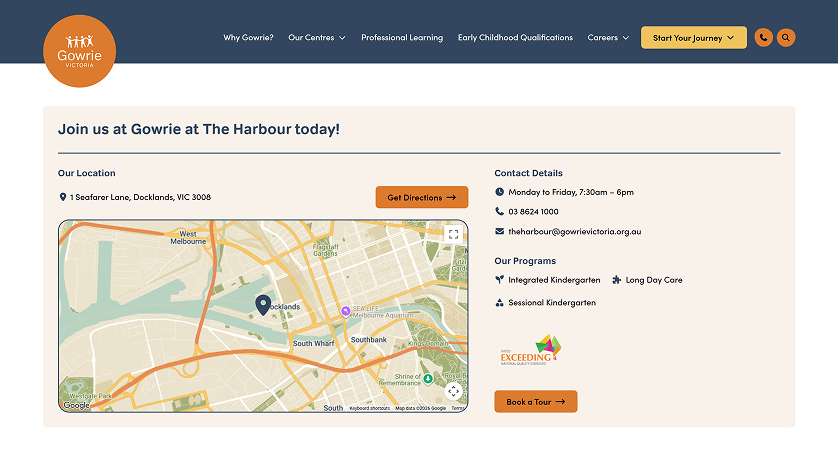Click the map Terms link

[459, 408]
